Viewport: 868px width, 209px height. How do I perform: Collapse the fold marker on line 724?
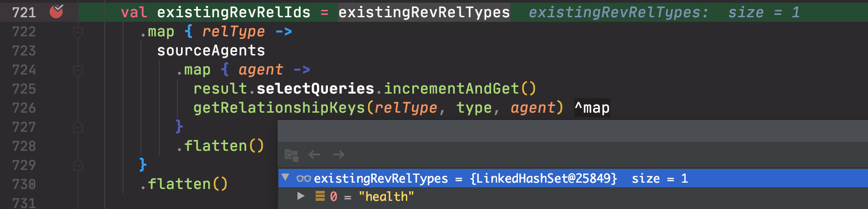tap(78, 70)
